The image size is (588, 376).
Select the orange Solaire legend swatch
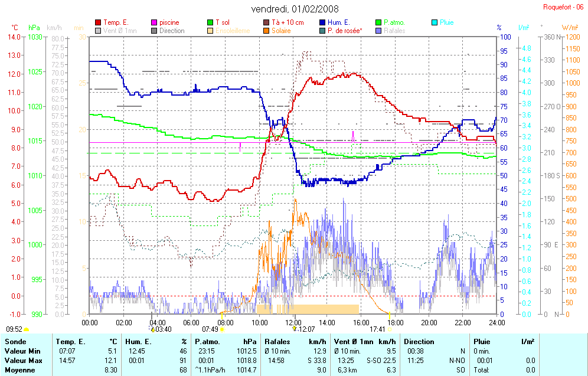pos(266,31)
